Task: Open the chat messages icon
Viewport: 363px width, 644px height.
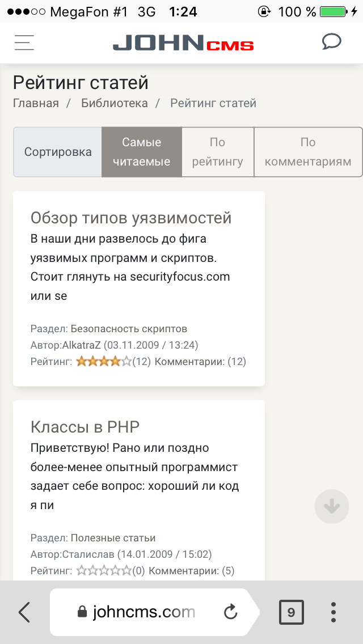Action: point(331,42)
